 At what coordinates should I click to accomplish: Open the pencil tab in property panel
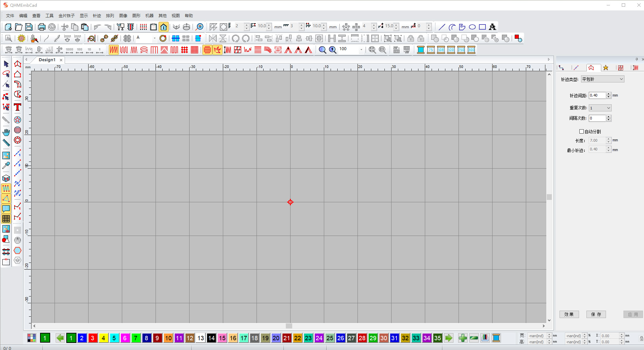click(576, 68)
